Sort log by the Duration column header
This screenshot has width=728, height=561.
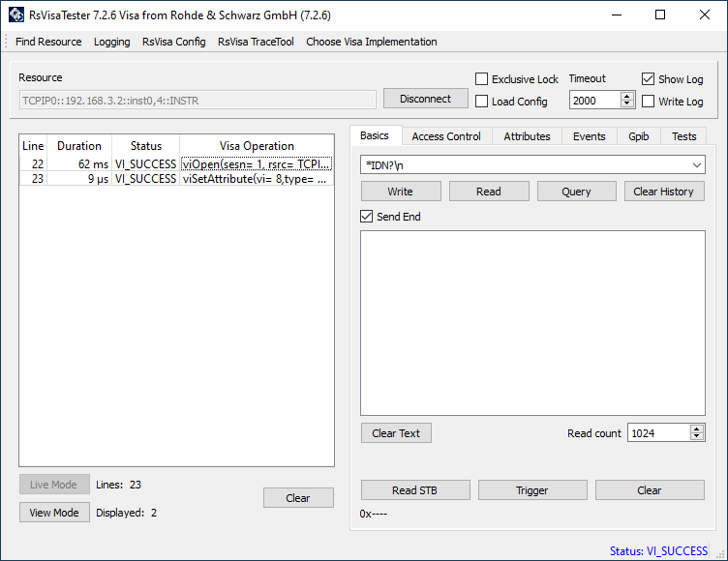pos(79,146)
